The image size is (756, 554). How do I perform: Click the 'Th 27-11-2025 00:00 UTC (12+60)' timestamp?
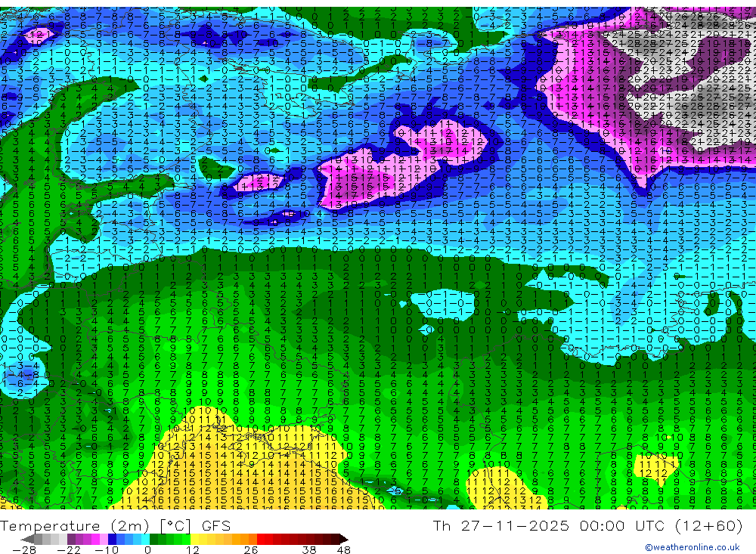pos(587,525)
